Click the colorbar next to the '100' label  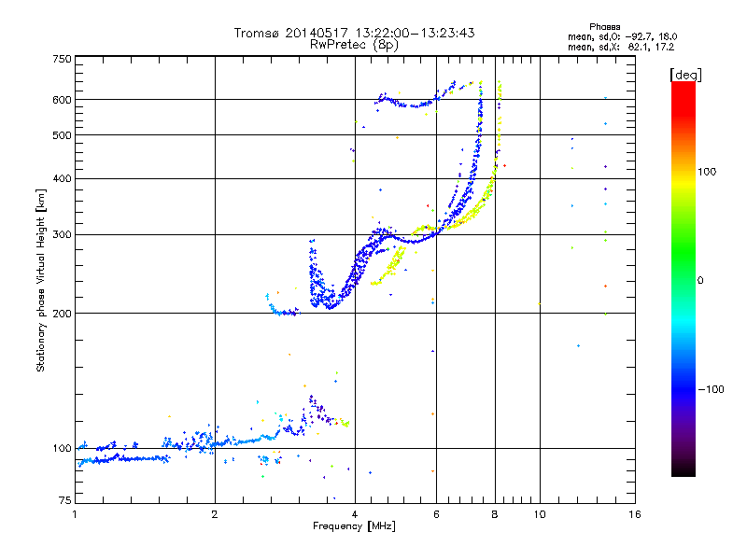pos(684,172)
